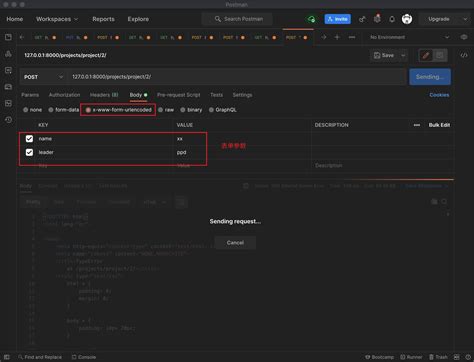Open the user avatar profile

[407, 19]
